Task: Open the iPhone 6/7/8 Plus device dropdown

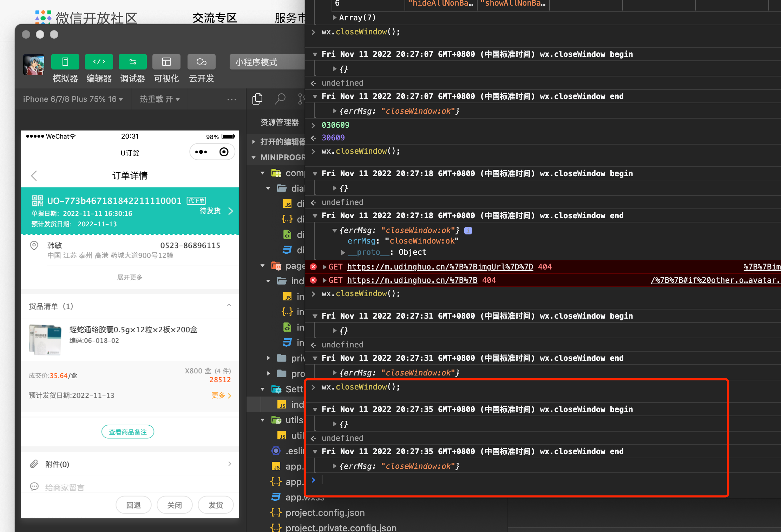Action: 73,99
